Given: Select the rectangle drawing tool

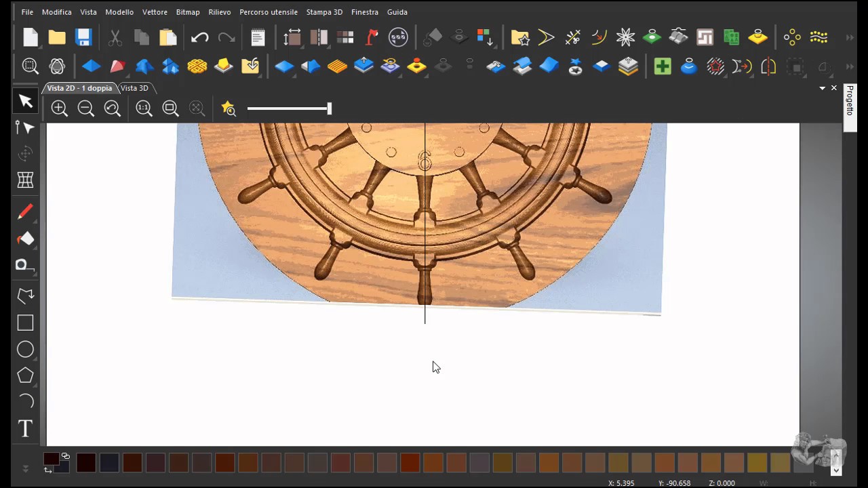Looking at the screenshot, I should click(x=25, y=323).
